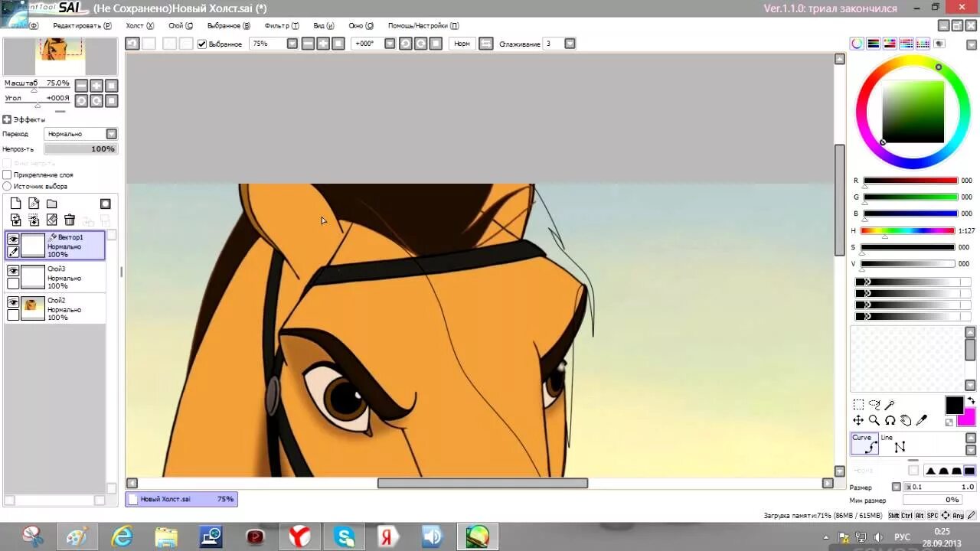Viewport: 980px width, 551px height.
Task: Open the Размер brush size dropdown
Action: pyautogui.click(x=896, y=487)
